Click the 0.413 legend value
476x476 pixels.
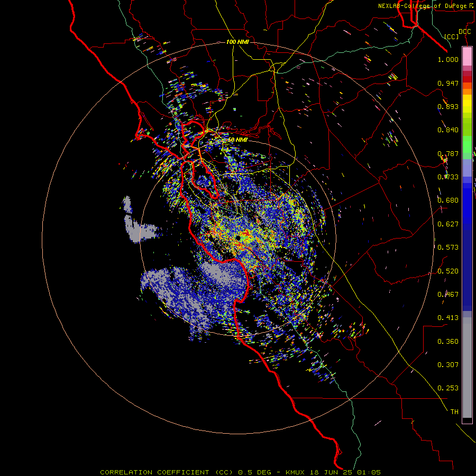tap(448, 318)
